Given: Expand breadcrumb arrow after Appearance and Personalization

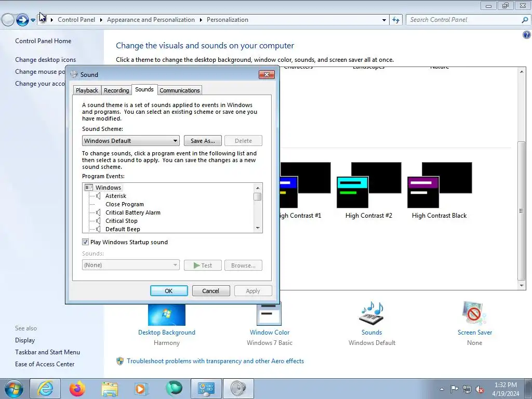Looking at the screenshot, I should [x=201, y=20].
